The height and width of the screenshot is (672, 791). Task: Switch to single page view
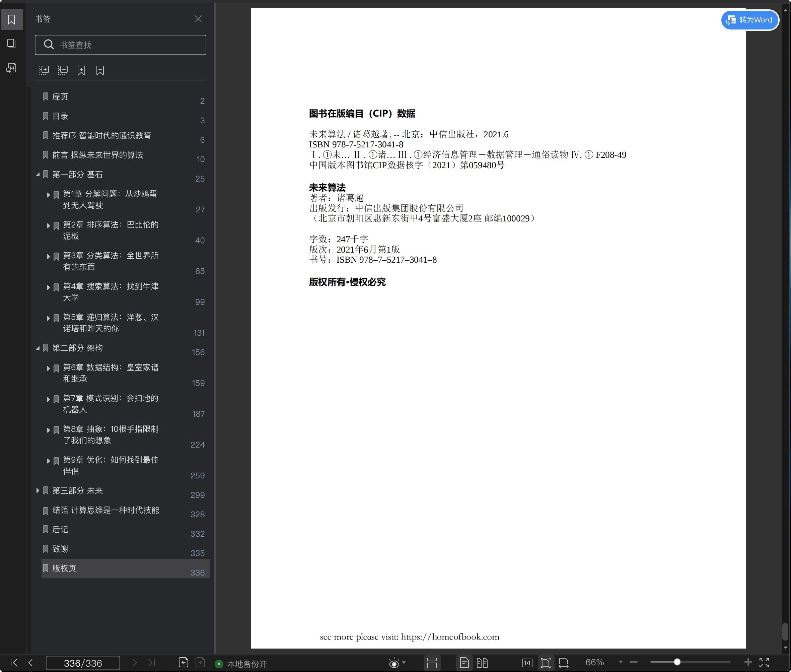click(464, 663)
